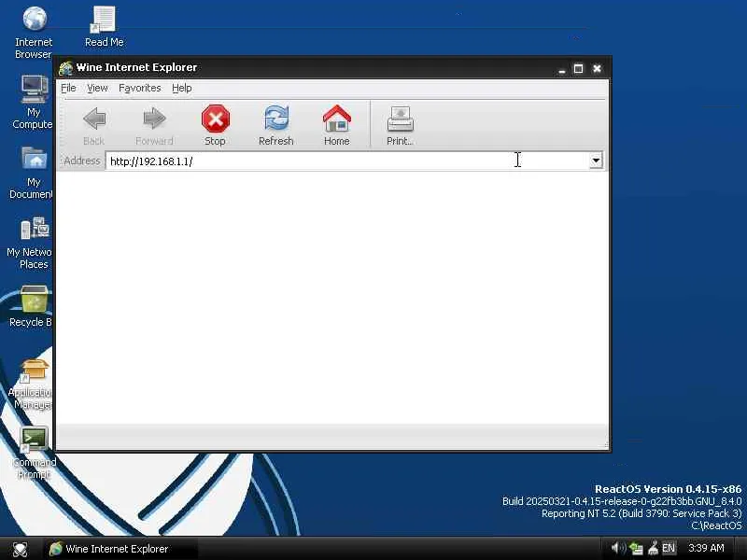Click the Wine Internet Explorer title bar icon
Viewport: 747px width, 560px height.
coord(65,68)
